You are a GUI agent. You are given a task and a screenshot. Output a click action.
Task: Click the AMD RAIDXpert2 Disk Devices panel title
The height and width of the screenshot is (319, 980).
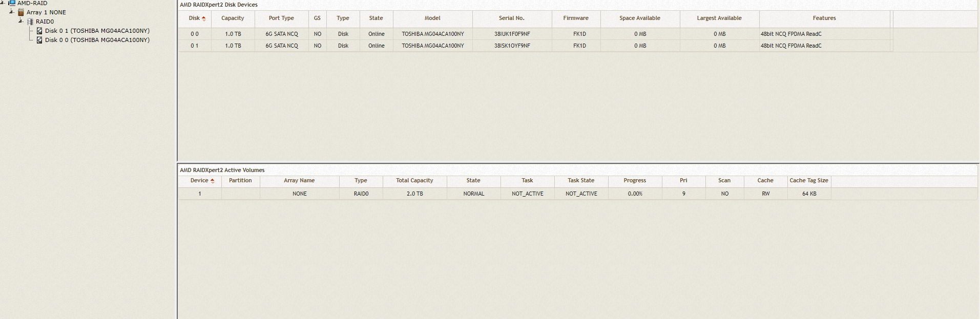tap(219, 5)
